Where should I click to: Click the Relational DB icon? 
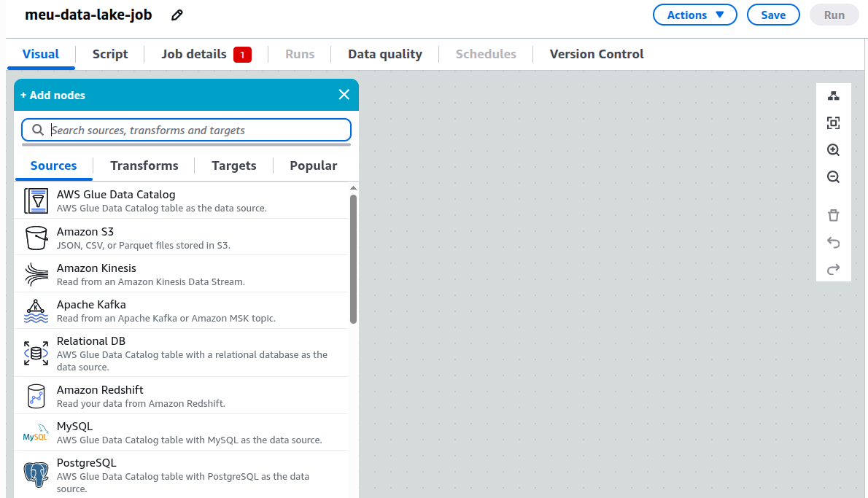[36, 353]
